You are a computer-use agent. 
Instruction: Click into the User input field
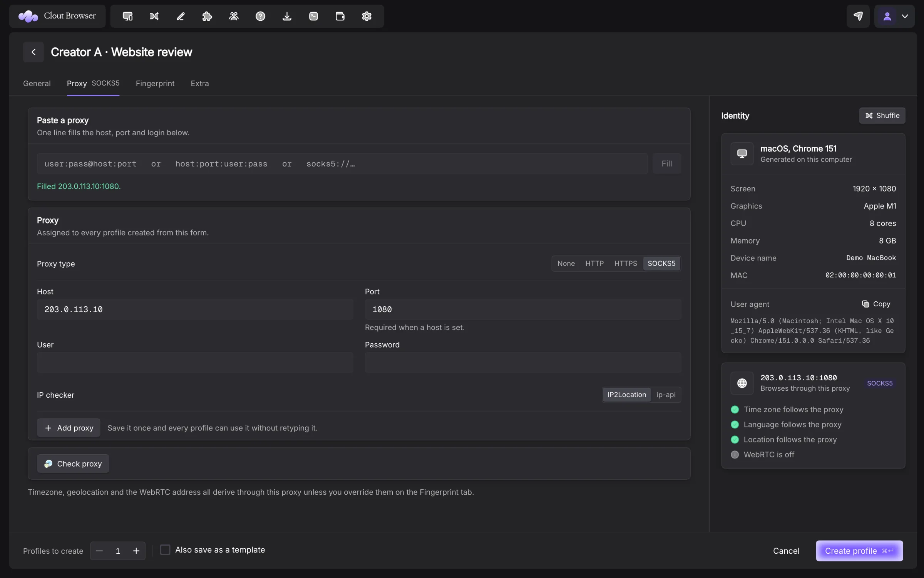click(195, 362)
